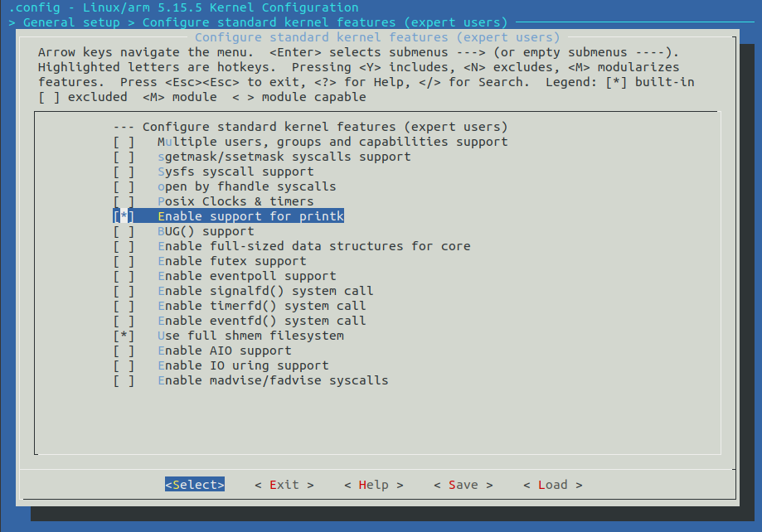This screenshot has height=532, width=762.
Task: Toggle the timerfd() system call checkbox
Action: click(124, 306)
